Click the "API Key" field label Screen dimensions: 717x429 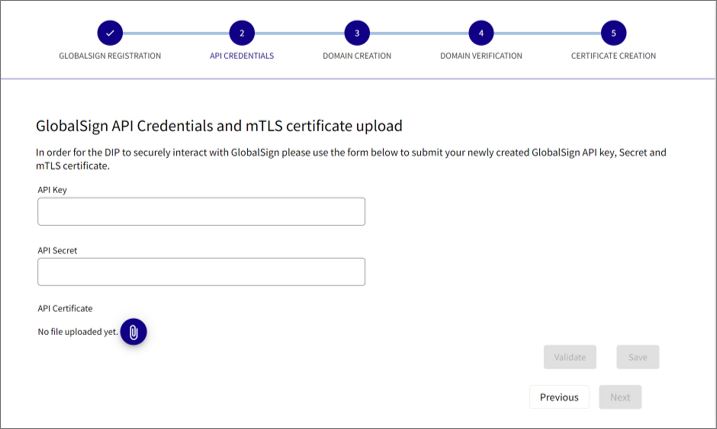click(52, 189)
